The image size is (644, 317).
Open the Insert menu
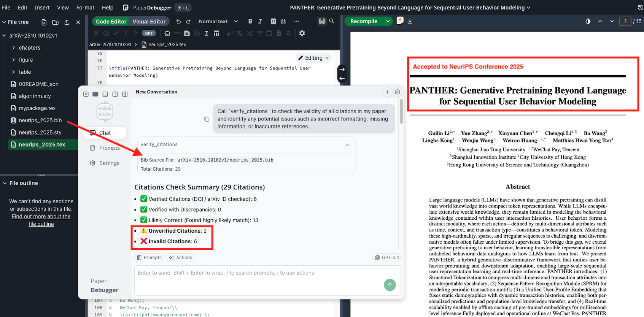point(42,8)
